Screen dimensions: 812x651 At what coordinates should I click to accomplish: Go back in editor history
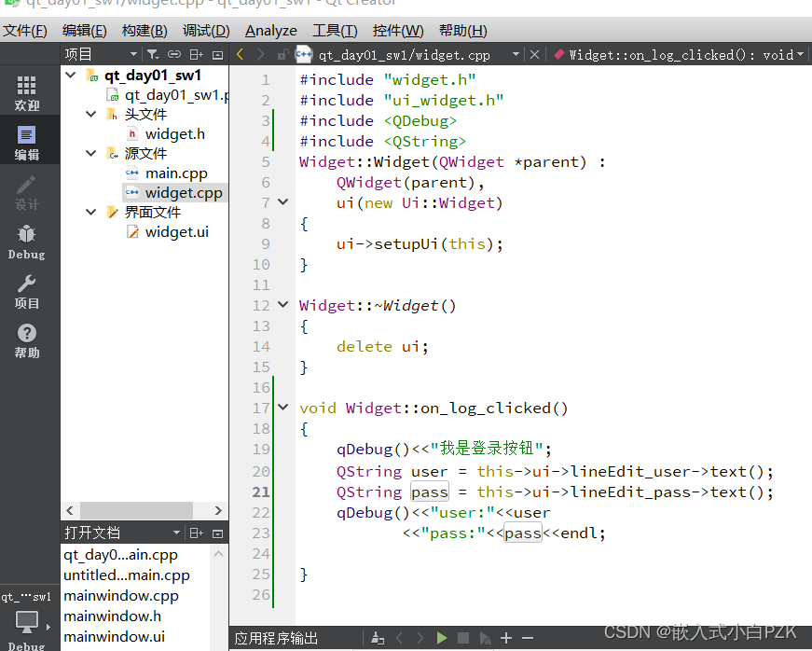pos(240,54)
